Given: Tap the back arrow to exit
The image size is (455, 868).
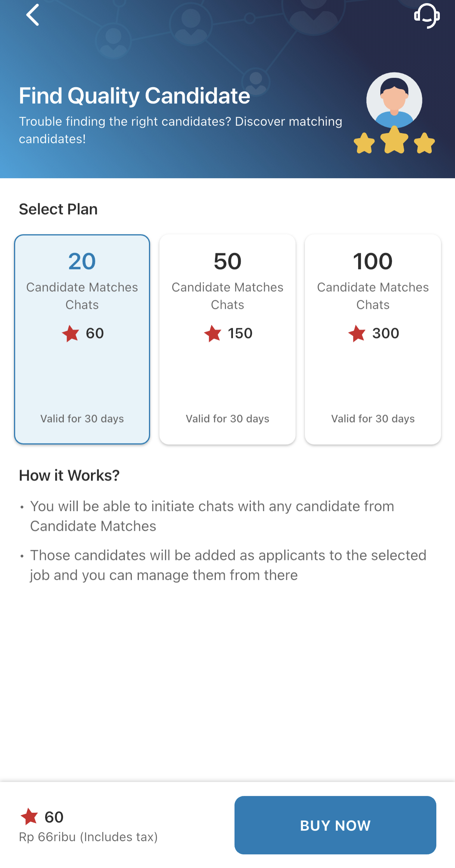Looking at the screenshot, I should coord(33,16).
